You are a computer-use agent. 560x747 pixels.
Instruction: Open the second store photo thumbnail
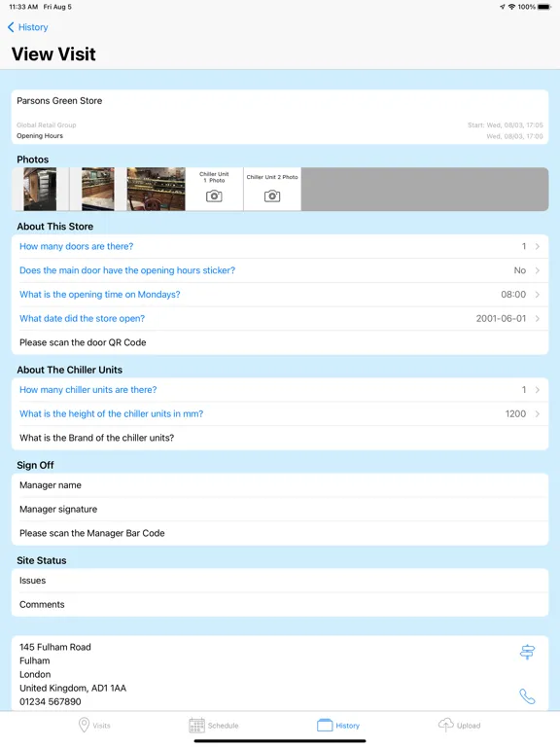click(x=97, y=189)
